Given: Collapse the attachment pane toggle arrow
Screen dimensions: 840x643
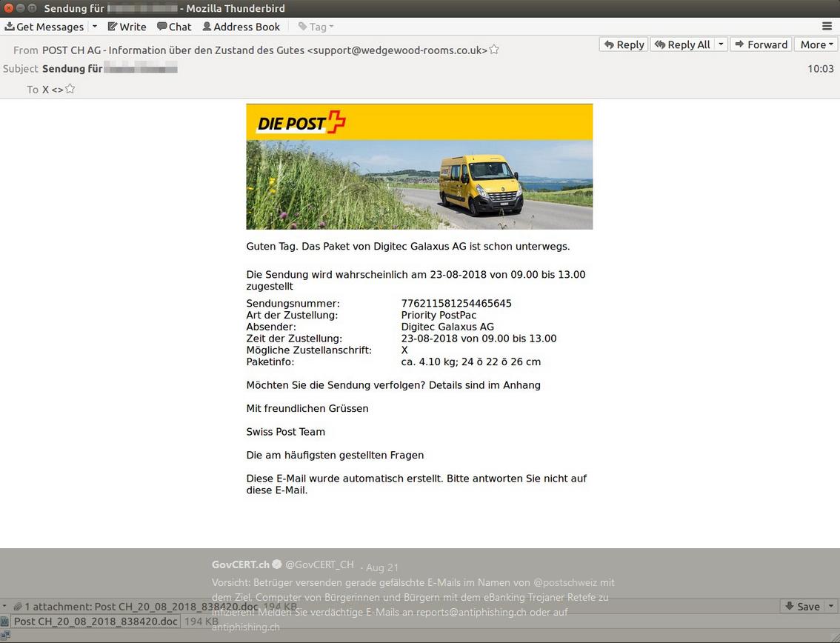Looking at the screenshot, I should point(5,607).
